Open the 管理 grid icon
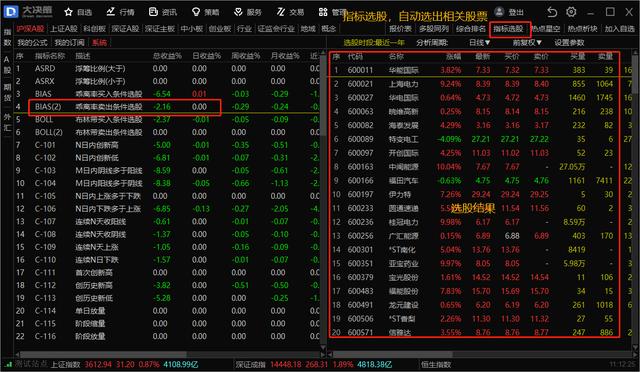Image resolution: width=640 pixels, height=372 pixels. point(323,12)
